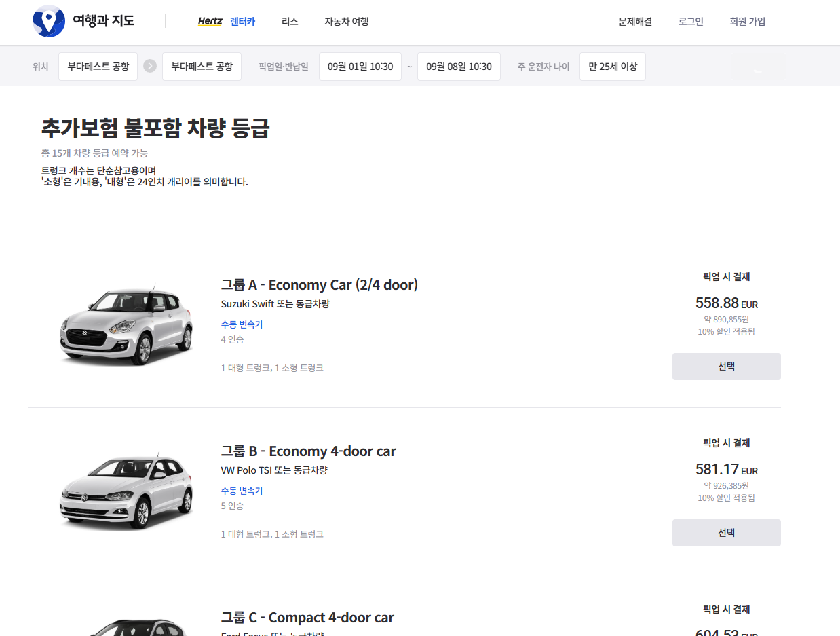The image size is (840, 636).
Task: Open the 그룹 B - Economy 4-door car title
Action: [308, 451]
